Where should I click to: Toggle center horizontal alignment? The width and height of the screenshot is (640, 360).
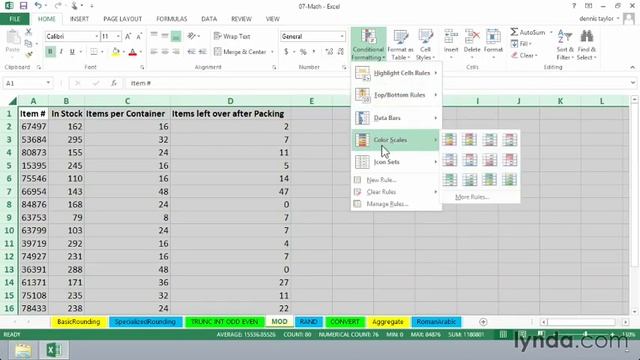[165, 52]
